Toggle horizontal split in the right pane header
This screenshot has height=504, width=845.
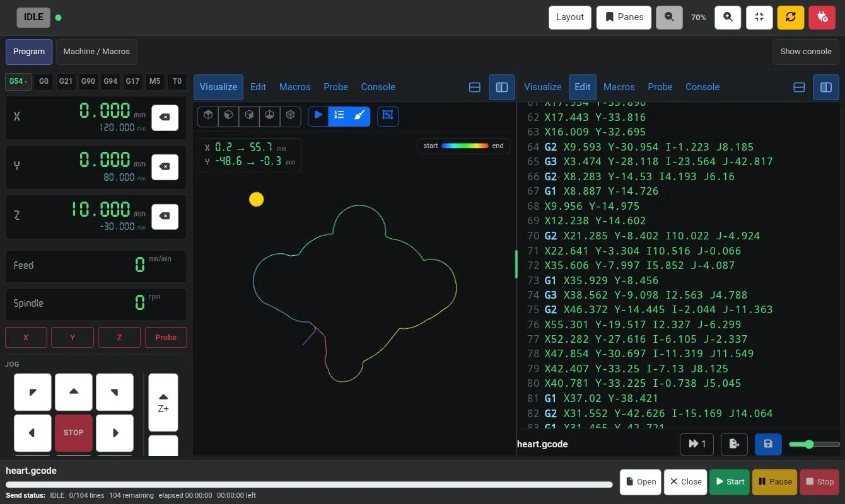pos(799,88)
